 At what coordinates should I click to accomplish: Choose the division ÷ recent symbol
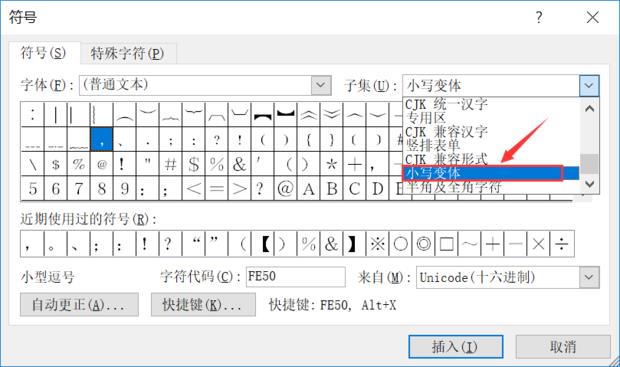(562, 244)
